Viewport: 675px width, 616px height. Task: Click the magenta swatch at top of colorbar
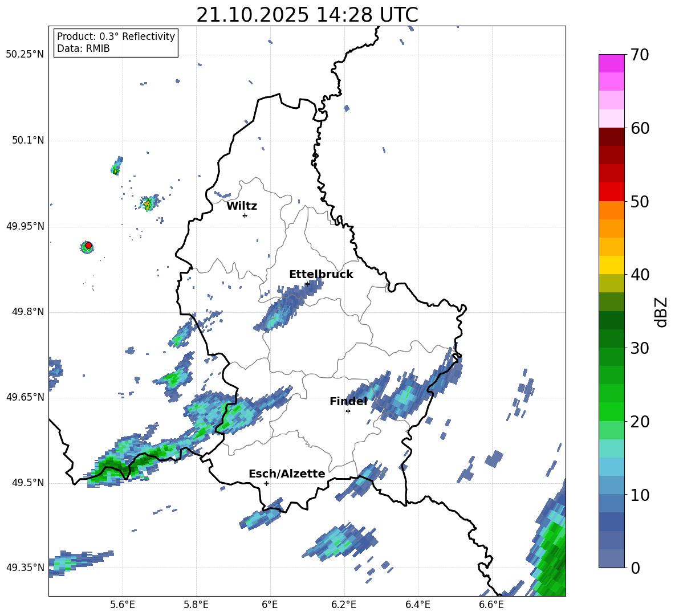pos(611,63)
